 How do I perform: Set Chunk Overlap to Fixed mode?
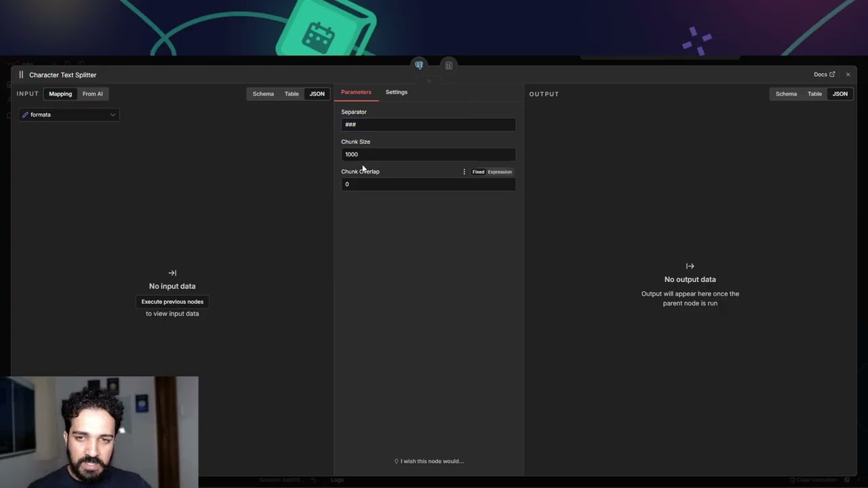(478, 172)
